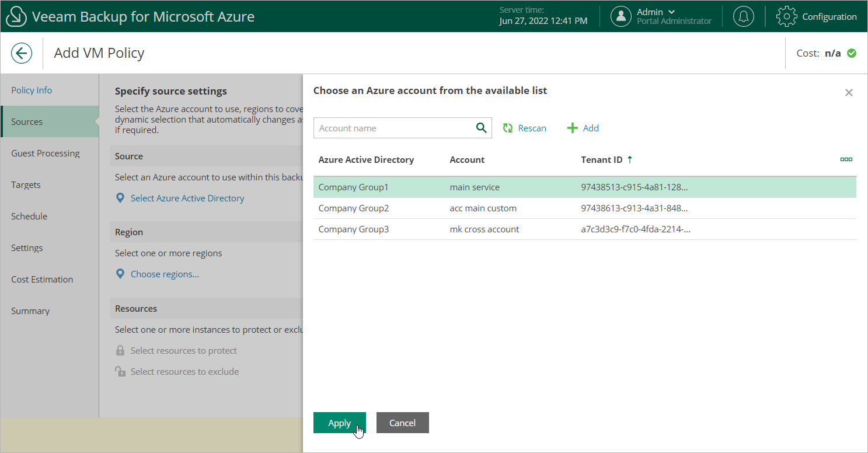
Task: Expand the Admin account dropdown
Action: tap(671, 12)
